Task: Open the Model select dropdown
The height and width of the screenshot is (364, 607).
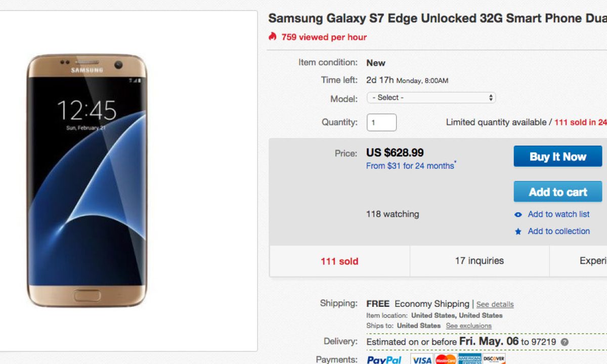Action: point(431,98)
